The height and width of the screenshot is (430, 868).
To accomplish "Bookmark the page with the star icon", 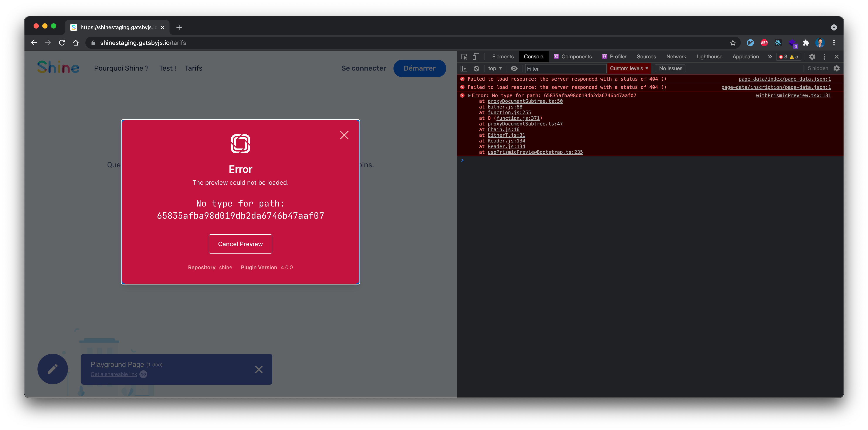I will click(x=733, y=43).
